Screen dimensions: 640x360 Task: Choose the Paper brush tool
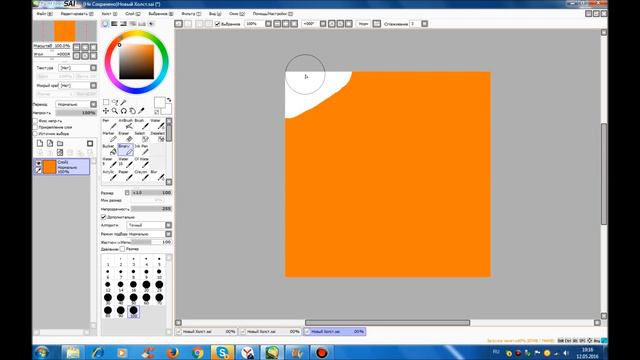pyautogui.click(x=126, y=176)
